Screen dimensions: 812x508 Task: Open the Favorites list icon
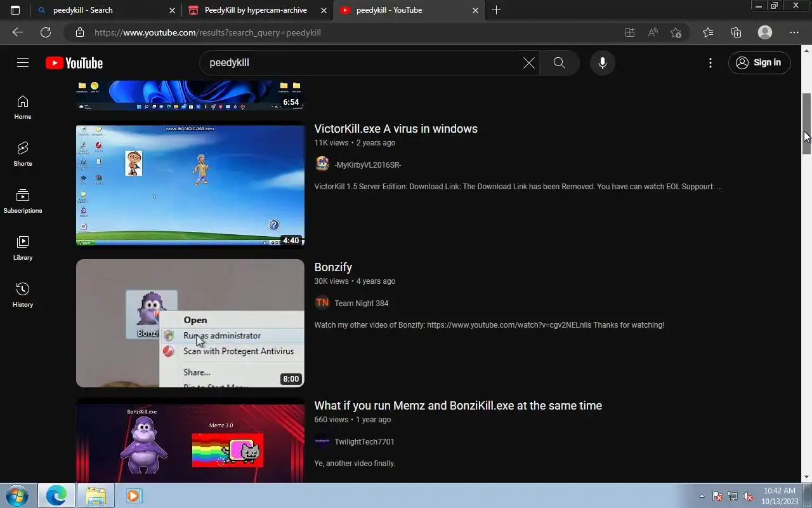pyautogui.click(x=708, y=32)
